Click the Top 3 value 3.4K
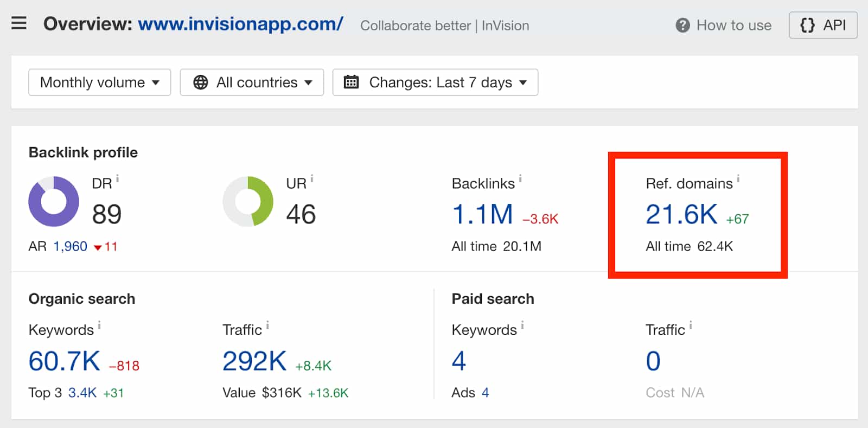The image size is (868, 428). click(82, 393)
